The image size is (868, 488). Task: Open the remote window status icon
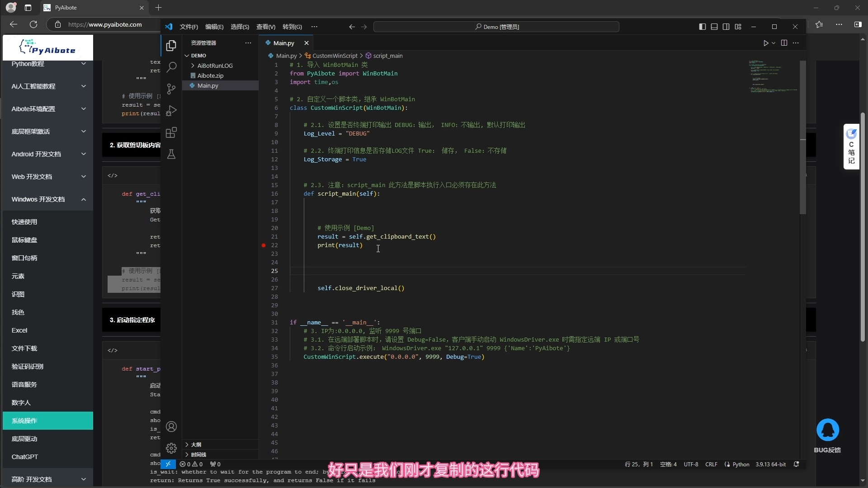coord(168,464)
